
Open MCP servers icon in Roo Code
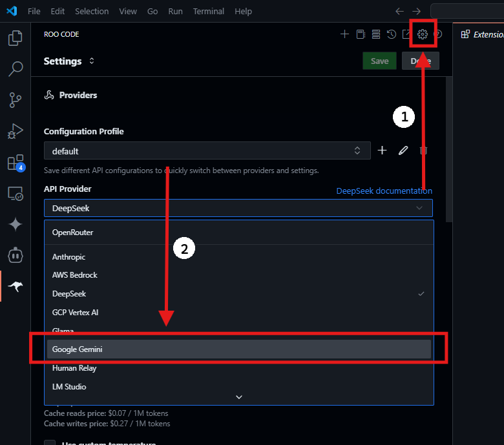(376, 34)
